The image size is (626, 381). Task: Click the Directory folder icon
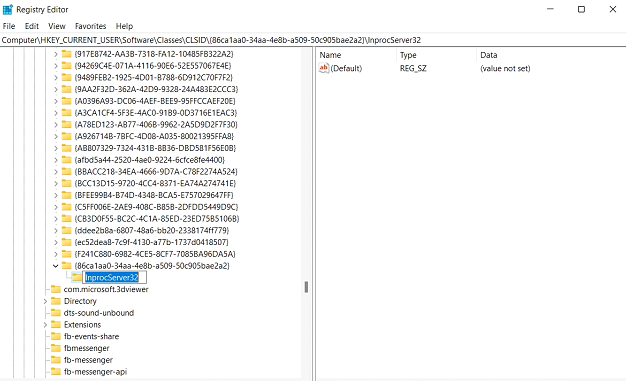click(56, 301)
